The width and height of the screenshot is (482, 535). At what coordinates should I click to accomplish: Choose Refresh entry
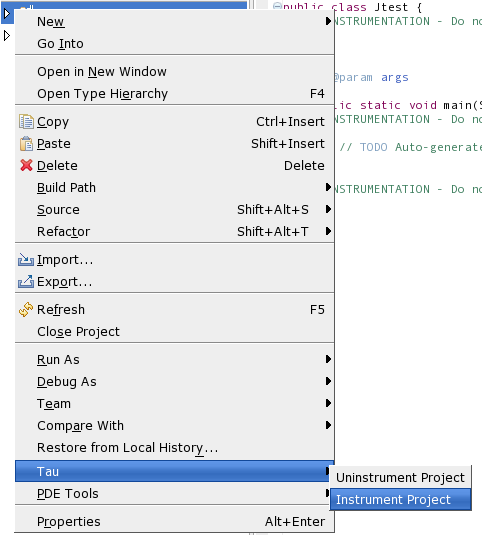click(x=174, y=309)
